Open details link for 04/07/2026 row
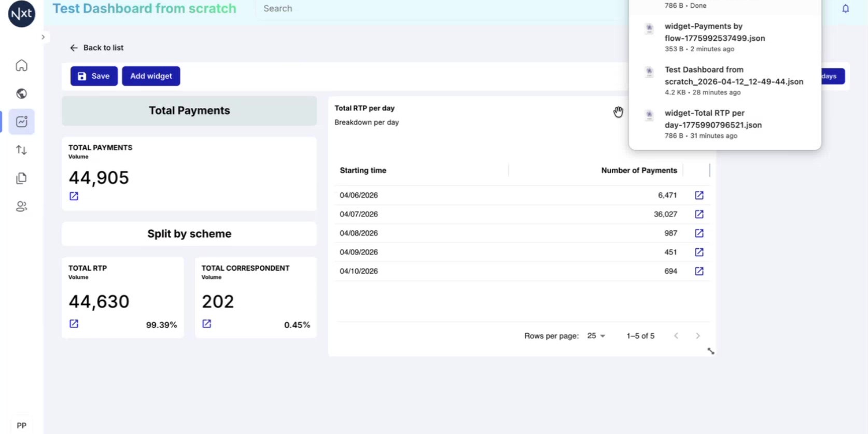The image size is (868, 434). [x=699, y=214]
